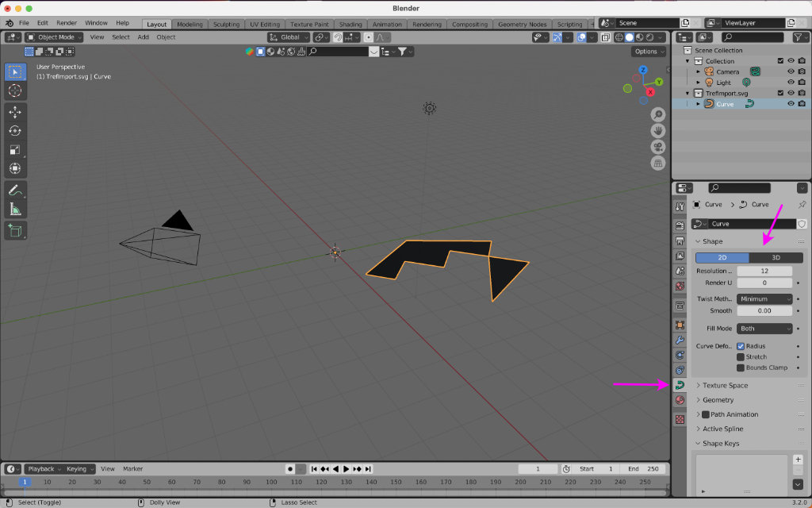Image resolution: width=812 pixels, height=508 pixels.
Task: Expand the Geometry panel
Action: click(718, 400)
